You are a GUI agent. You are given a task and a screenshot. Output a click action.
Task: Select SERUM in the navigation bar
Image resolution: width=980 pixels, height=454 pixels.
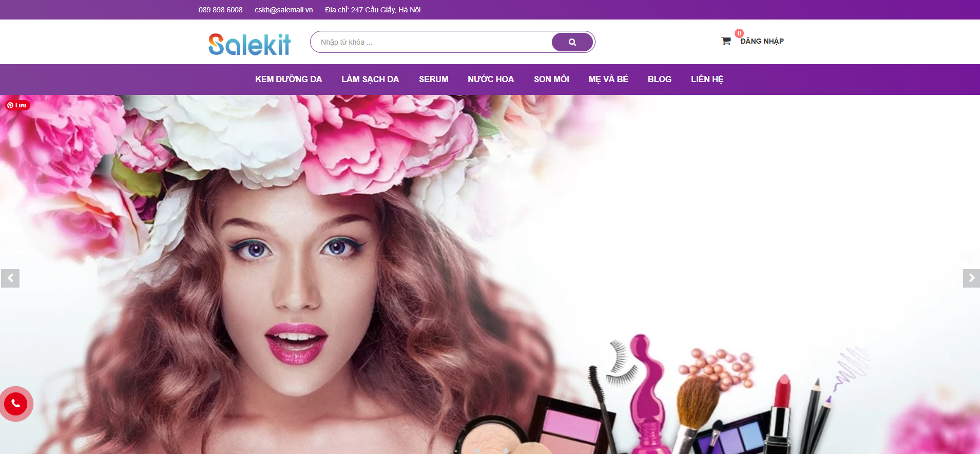pos(433,80)
